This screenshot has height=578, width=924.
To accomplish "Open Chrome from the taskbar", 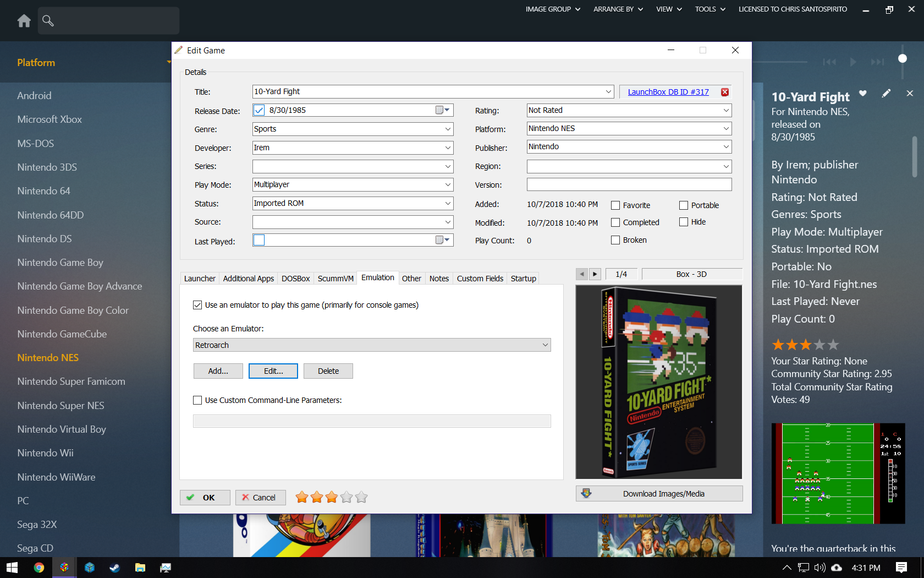I will tap(38, 568).
